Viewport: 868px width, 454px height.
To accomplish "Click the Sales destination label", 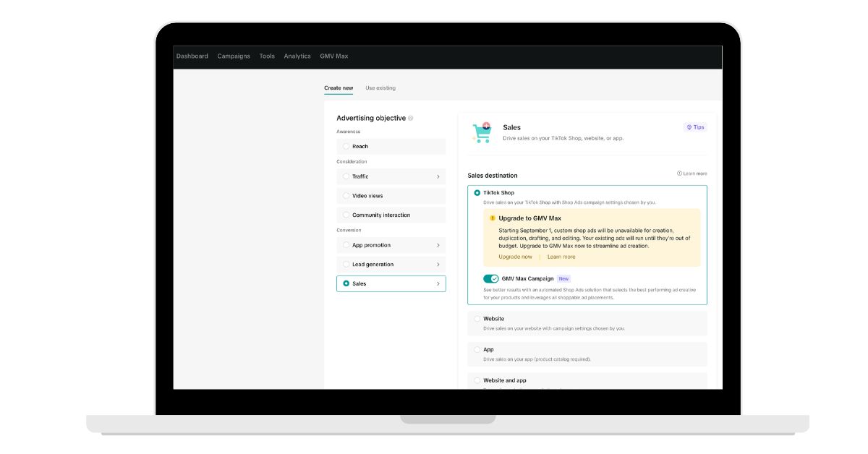I will pyautogui.click(x=493, y=176).
